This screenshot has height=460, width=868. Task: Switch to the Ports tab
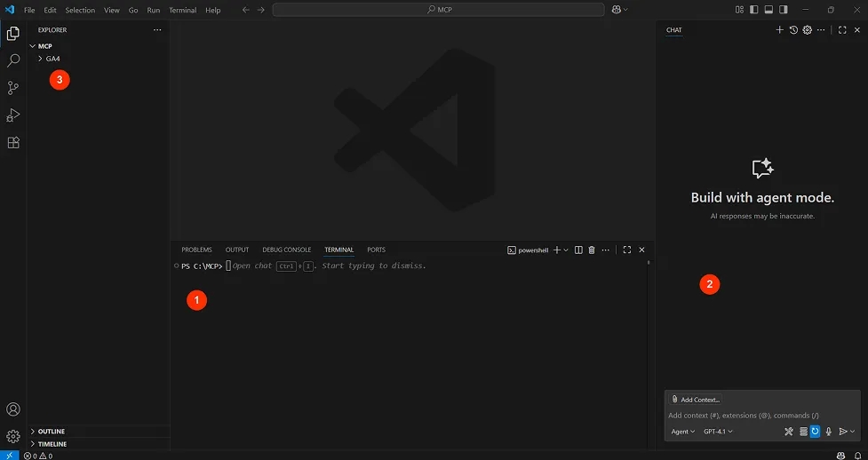[377, 250]
